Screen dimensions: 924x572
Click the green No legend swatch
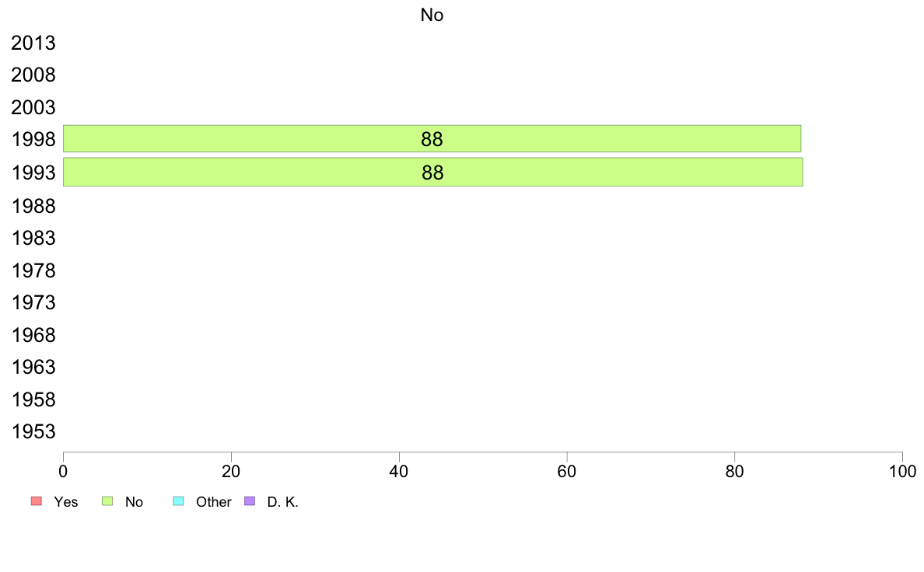(x=108, y=501)
